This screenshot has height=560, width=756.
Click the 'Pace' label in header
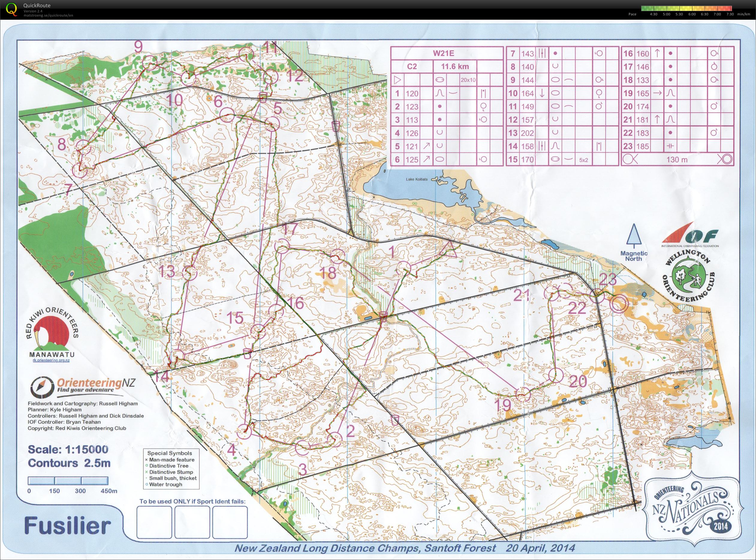[632, 14]
